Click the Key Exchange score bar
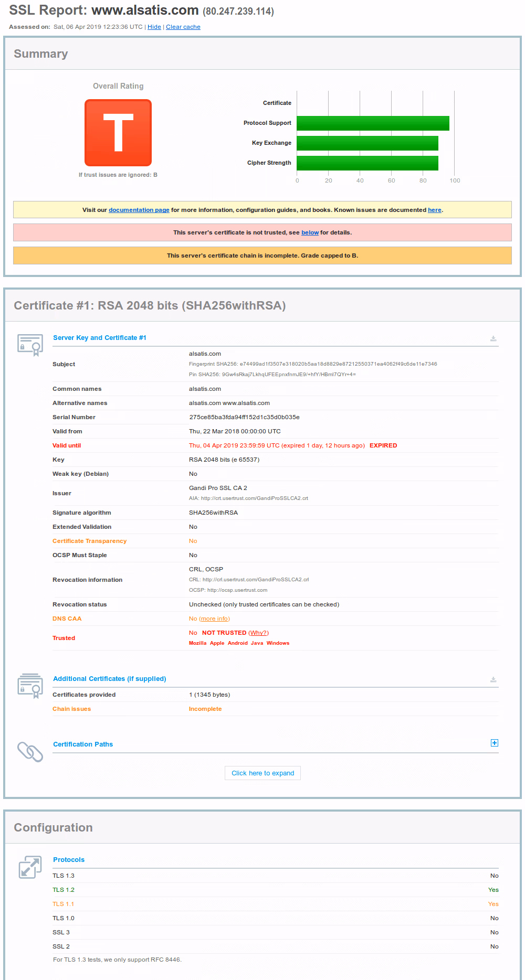The height and width of the screenshot is (980, 525). [367, 143]
